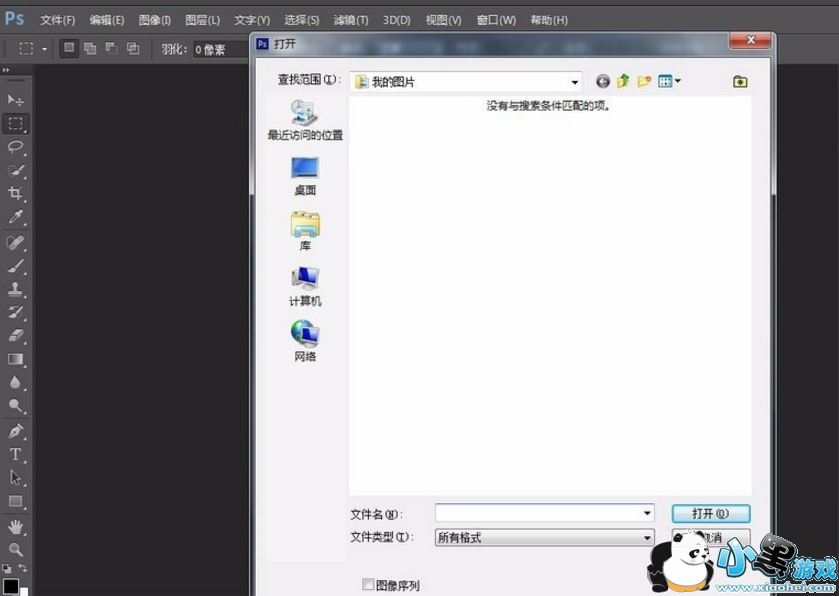Open the 图层(L) menu
839x596 pixels.
coord(203,20)
